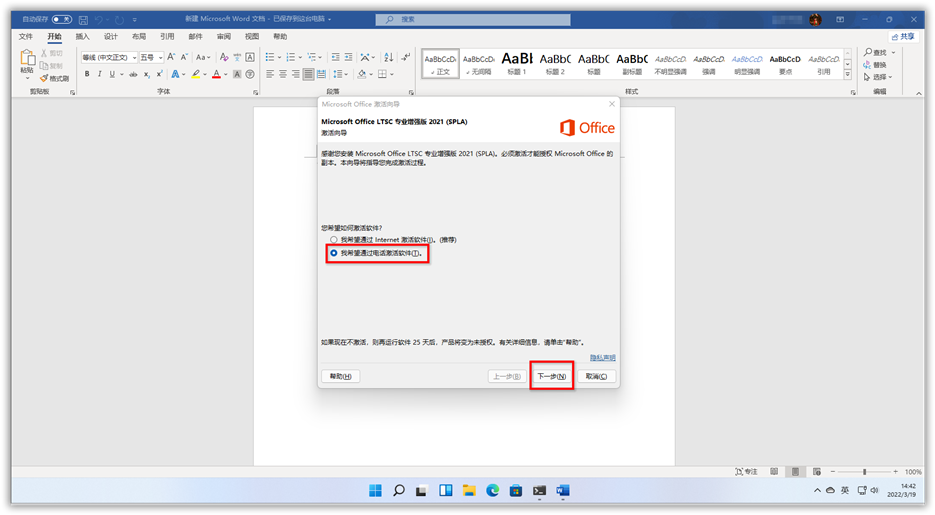Click the superscript icon

(x=159, y=75)
